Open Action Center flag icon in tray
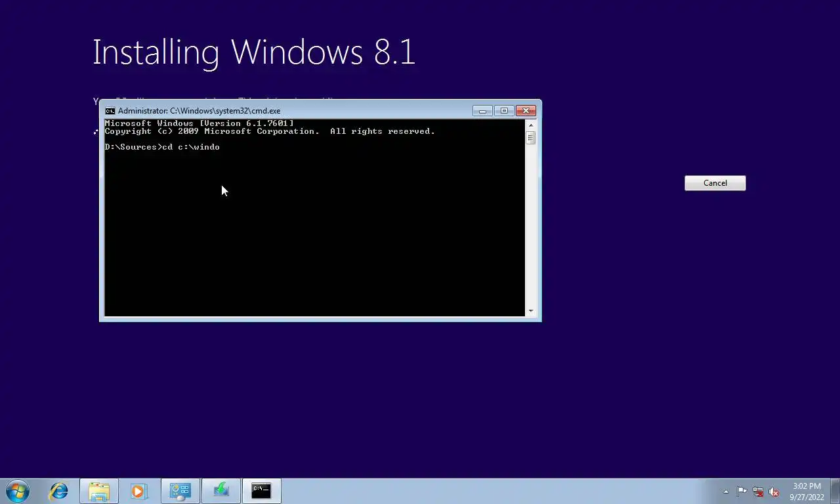 [742, 492]
